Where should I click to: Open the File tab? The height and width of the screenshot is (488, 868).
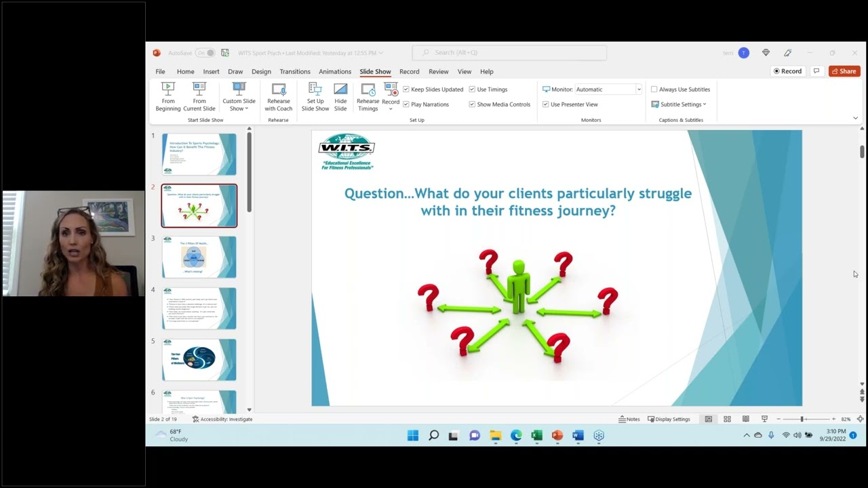[160, 71]
